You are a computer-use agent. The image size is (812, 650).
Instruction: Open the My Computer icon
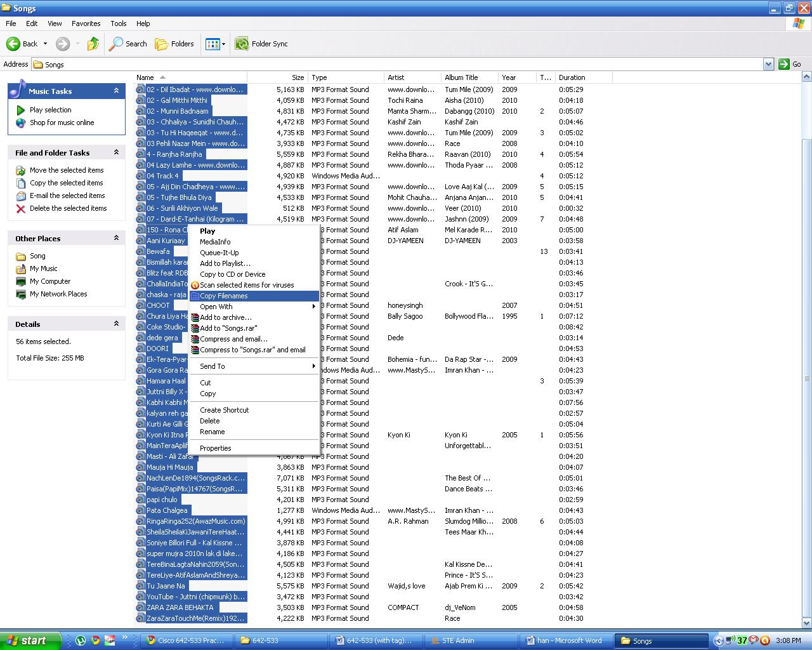pos(21,281)
